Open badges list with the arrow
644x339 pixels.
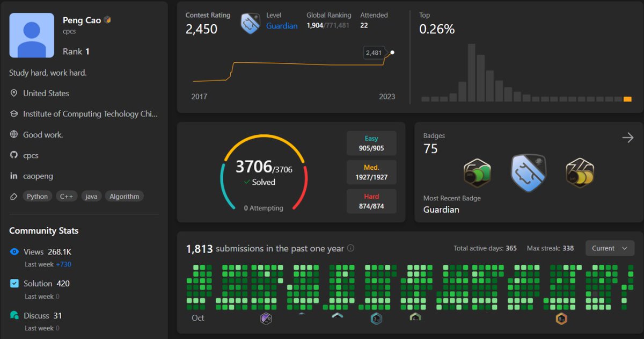tap(627, 138)
